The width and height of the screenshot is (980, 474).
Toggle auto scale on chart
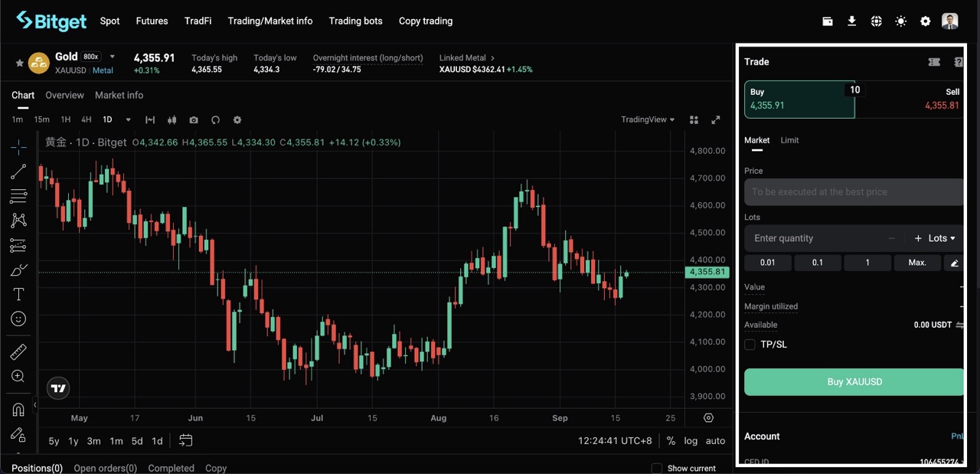pyautogui.click(x=715, y=440)
